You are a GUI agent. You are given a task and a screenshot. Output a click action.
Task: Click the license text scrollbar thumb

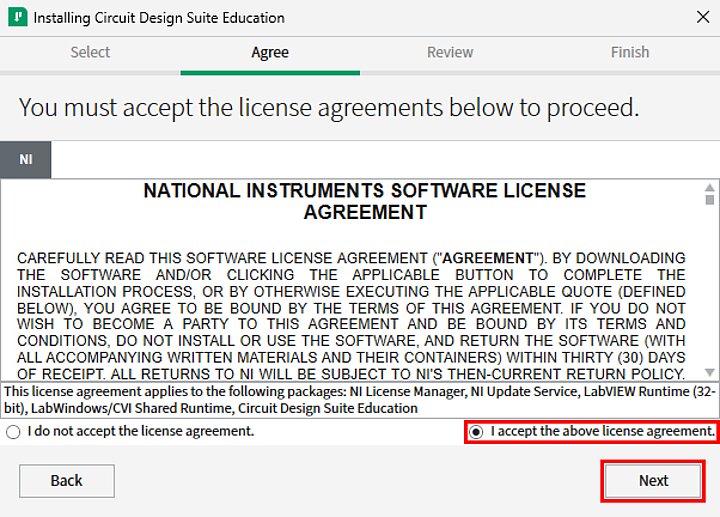pos(709,200)
